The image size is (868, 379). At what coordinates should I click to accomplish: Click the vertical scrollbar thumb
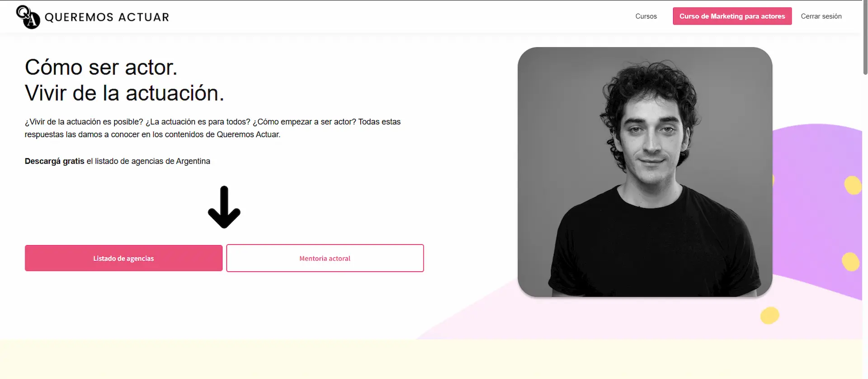click(x=865, y=37)
